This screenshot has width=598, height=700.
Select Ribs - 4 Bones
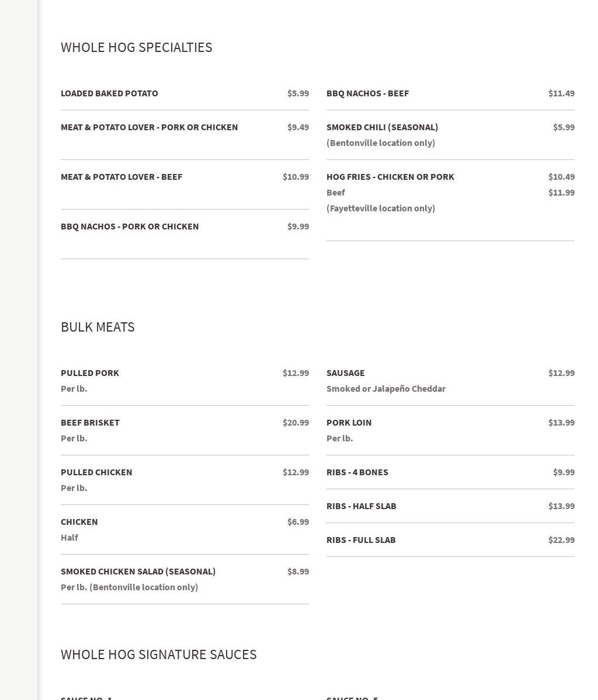click(357, 472)
